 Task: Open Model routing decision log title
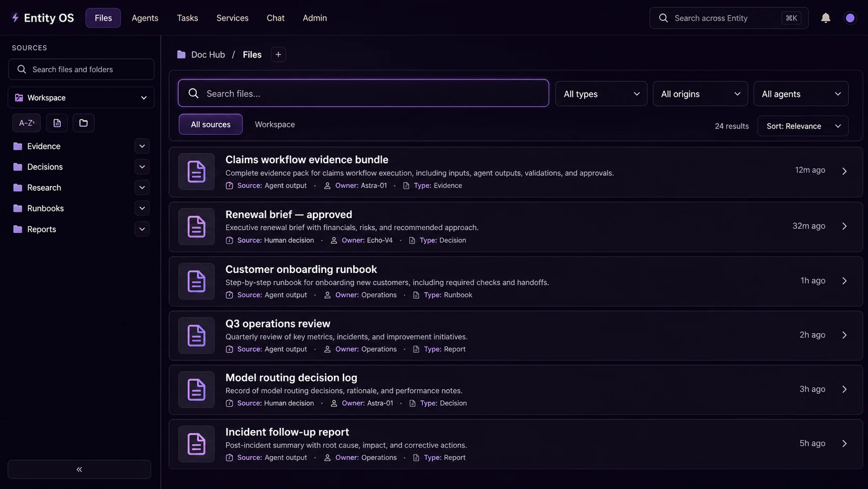[x=291, y=378]
